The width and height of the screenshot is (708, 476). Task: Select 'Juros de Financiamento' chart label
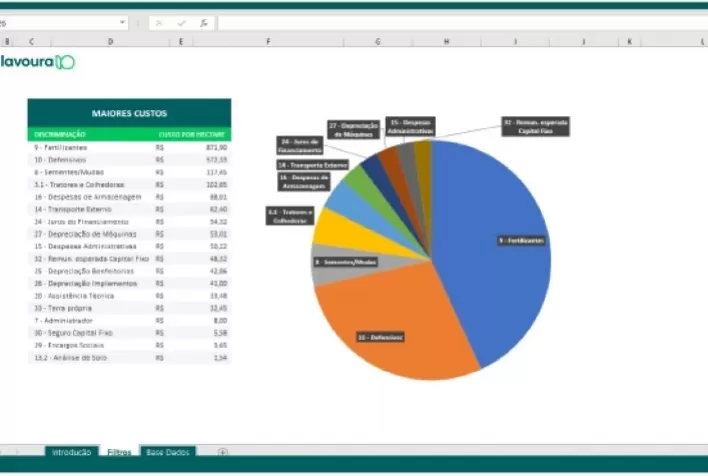click(300, 146)
